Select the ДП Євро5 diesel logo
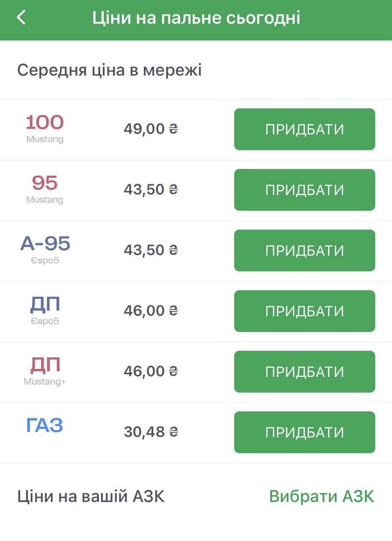Image resolution: width=392 pixels, height=541 pixels. [45, 310]
